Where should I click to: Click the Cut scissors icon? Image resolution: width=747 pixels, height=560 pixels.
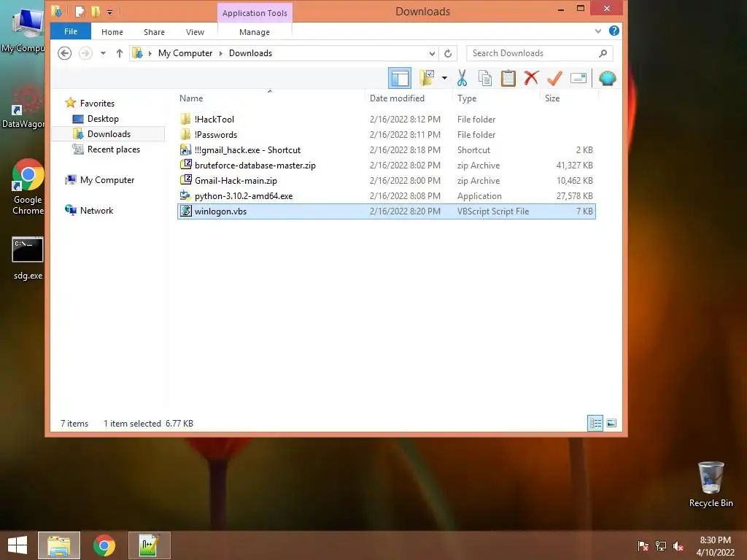point(462,77)
